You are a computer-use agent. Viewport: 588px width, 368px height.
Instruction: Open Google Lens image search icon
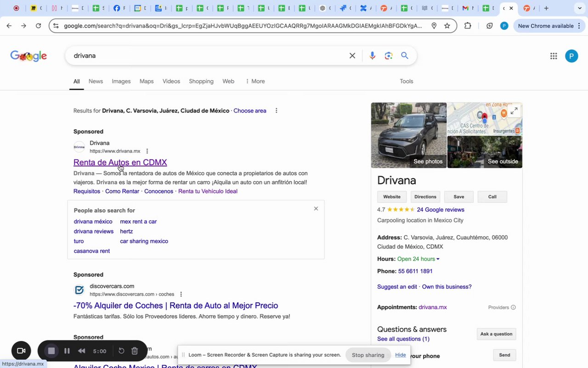point(389,56)
